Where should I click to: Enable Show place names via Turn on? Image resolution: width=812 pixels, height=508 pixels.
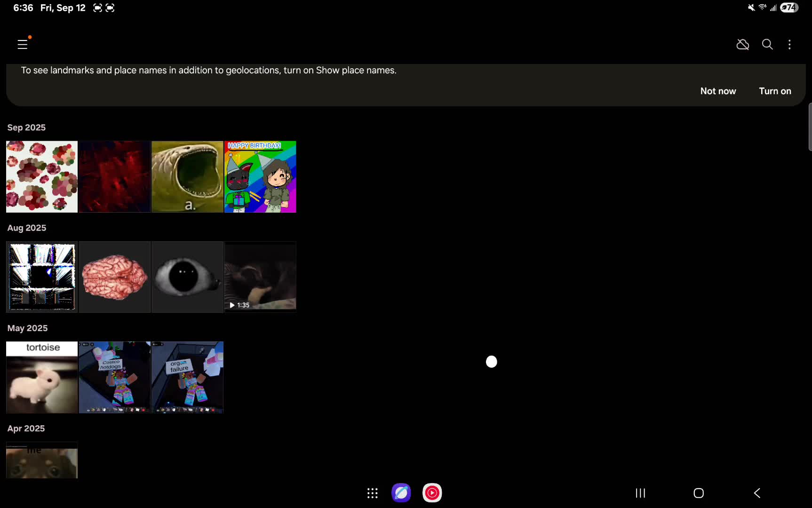coord(774,91)
